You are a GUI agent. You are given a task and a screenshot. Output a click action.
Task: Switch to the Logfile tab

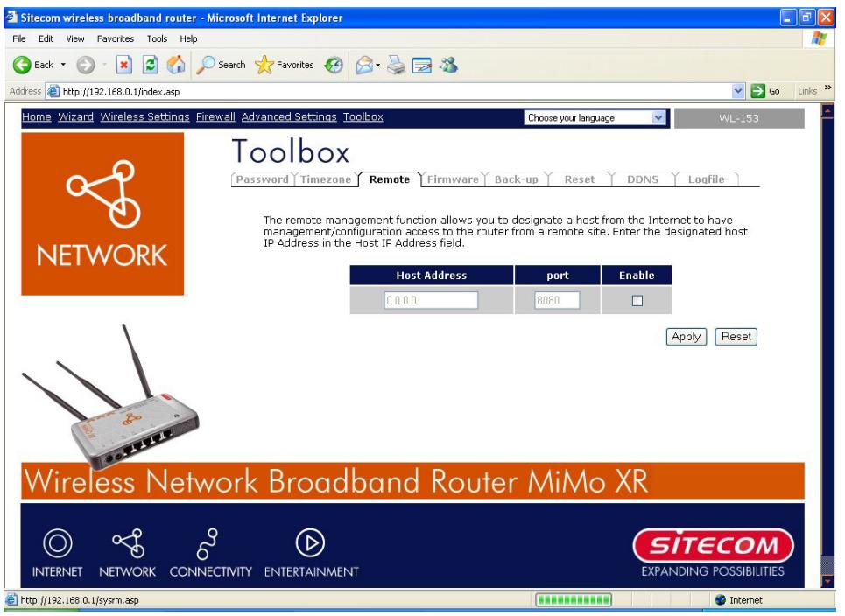click(707, 179)
